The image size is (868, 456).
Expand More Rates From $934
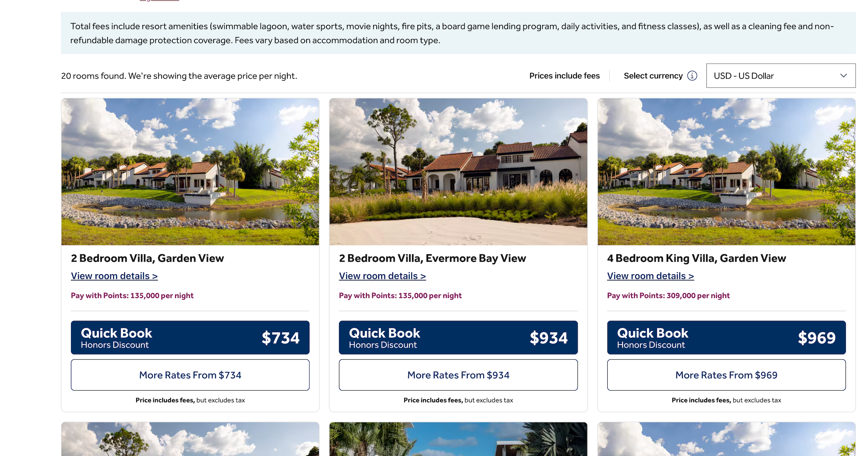pyautogui.click(x=457, y=375)
